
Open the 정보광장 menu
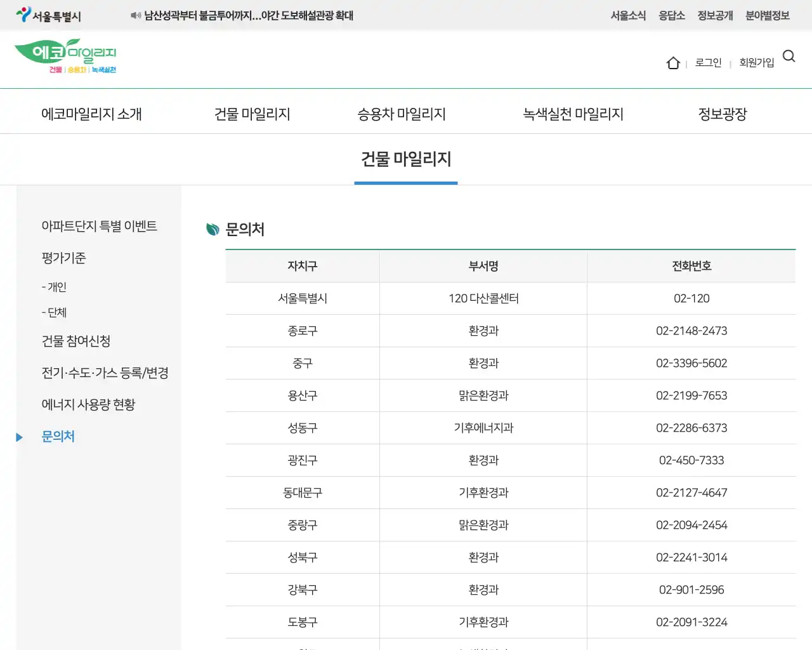(x=723, y=114)
